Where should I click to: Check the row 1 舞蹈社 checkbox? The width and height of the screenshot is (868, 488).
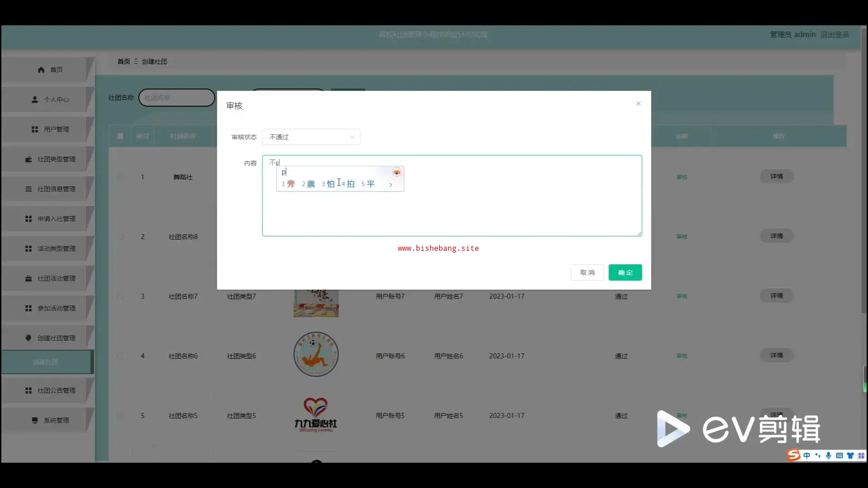pyautogui.click(x=120, y=177)
